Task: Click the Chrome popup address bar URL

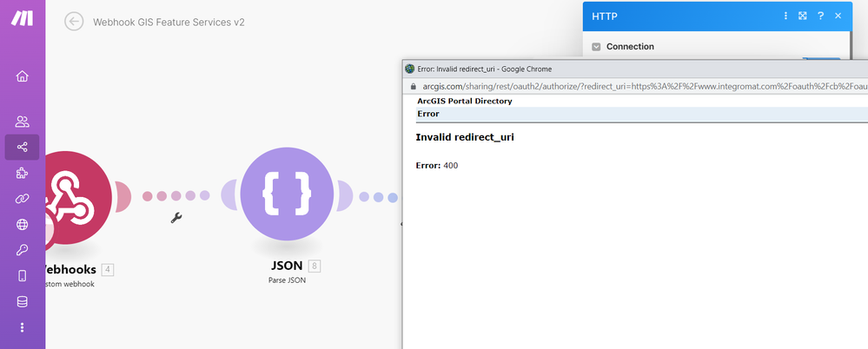Action: coord(645,87)
